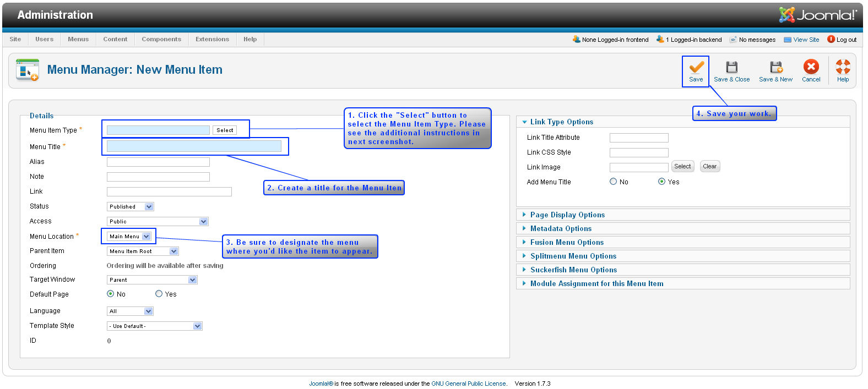This screenshot has width=868, height=389.
Task: Click the Save & New icon
Action: click(775, 67)
